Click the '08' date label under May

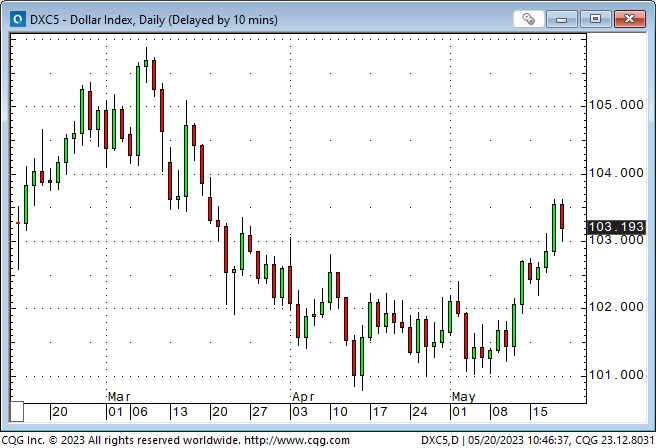pyautogui.click(x=500, y=412)
